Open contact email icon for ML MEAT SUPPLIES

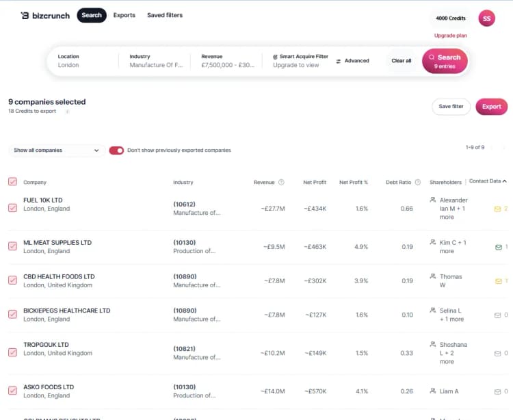click(498, 247)
